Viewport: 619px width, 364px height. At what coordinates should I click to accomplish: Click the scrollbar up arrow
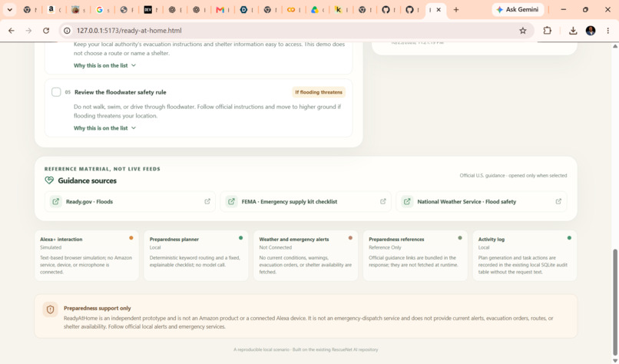click(x=614, y=46)
